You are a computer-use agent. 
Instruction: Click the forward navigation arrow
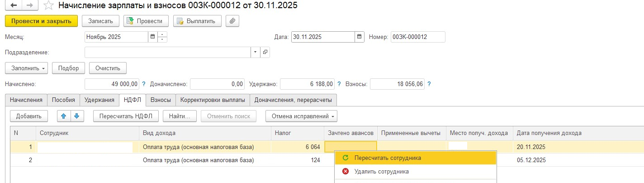(30, 6)
